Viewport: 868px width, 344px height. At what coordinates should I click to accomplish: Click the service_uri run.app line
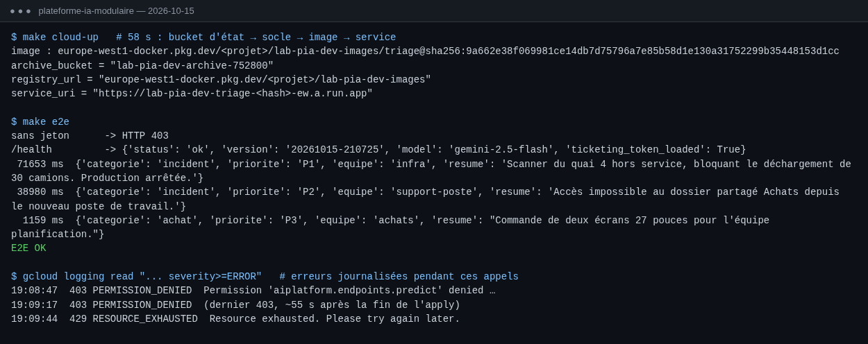[192, 94]
